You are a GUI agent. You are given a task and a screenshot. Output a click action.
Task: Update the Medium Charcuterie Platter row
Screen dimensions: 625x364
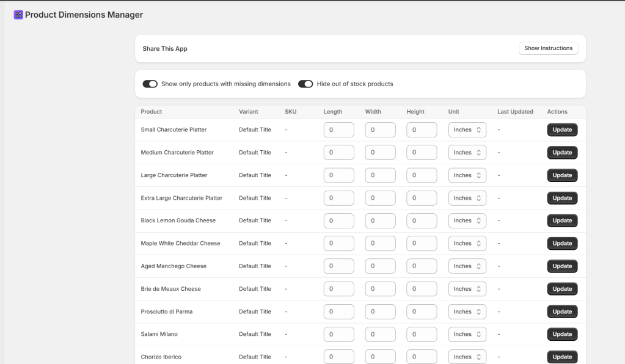(x=562, y=153)
